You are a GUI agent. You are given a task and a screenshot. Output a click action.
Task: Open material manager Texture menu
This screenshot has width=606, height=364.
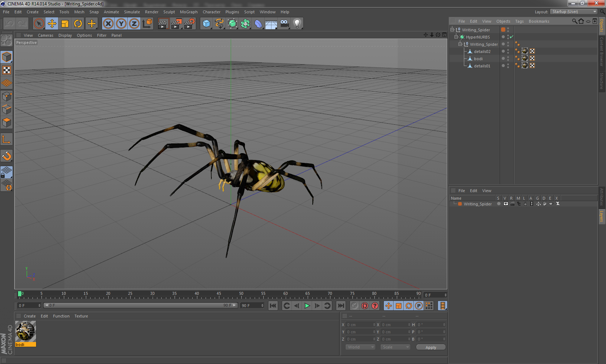81,316
